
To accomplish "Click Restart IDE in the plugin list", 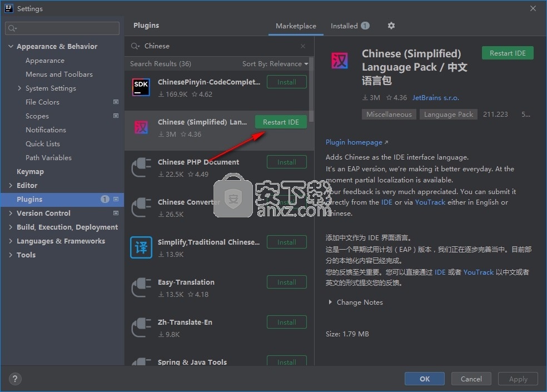I will pyautogui.click(x=281, y=122).
